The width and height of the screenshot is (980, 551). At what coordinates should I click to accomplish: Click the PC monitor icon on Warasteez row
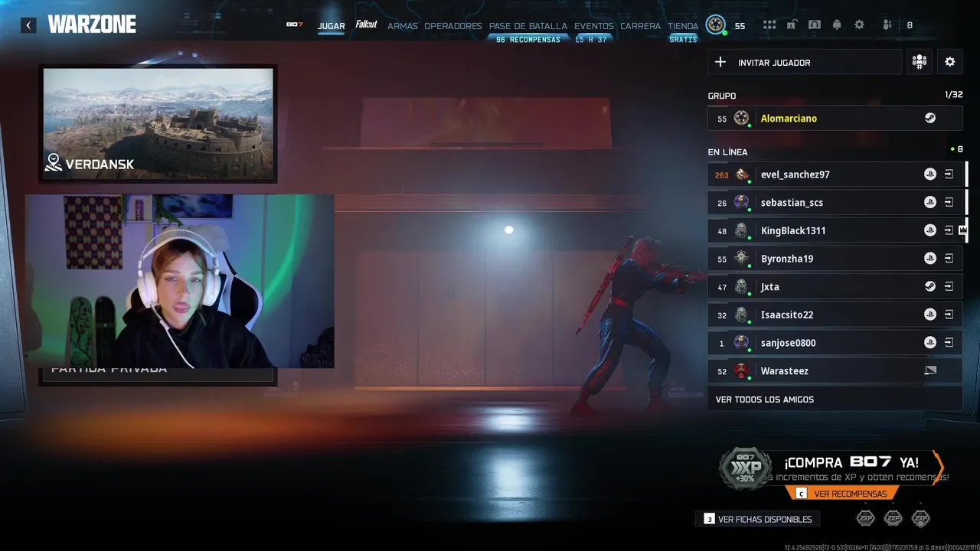(x=930, y=370)
